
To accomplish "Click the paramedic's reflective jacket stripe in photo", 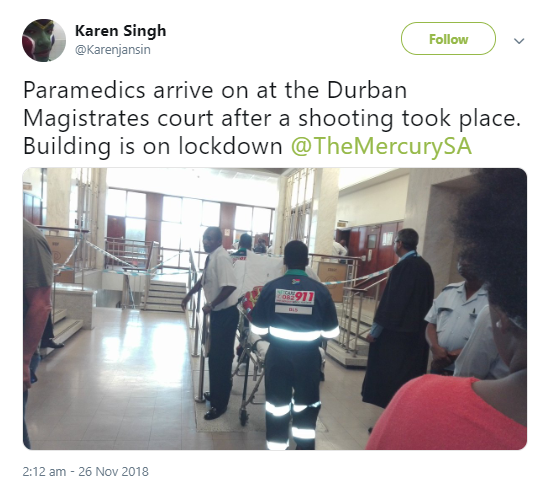I will tap(294, 333).
